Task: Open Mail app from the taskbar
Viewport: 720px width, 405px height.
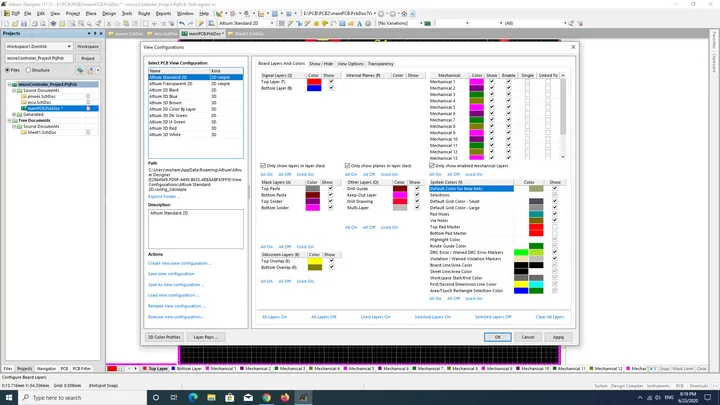Action: pyautogui.click(x=248, y=397)
